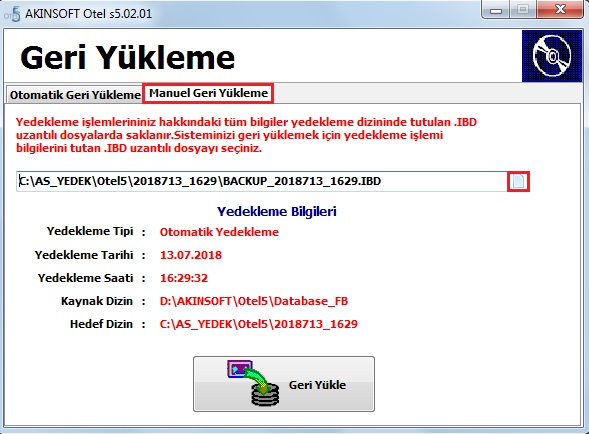Focus the .IBD backup file path field
The image size is (589, 434).
point(262,181)
